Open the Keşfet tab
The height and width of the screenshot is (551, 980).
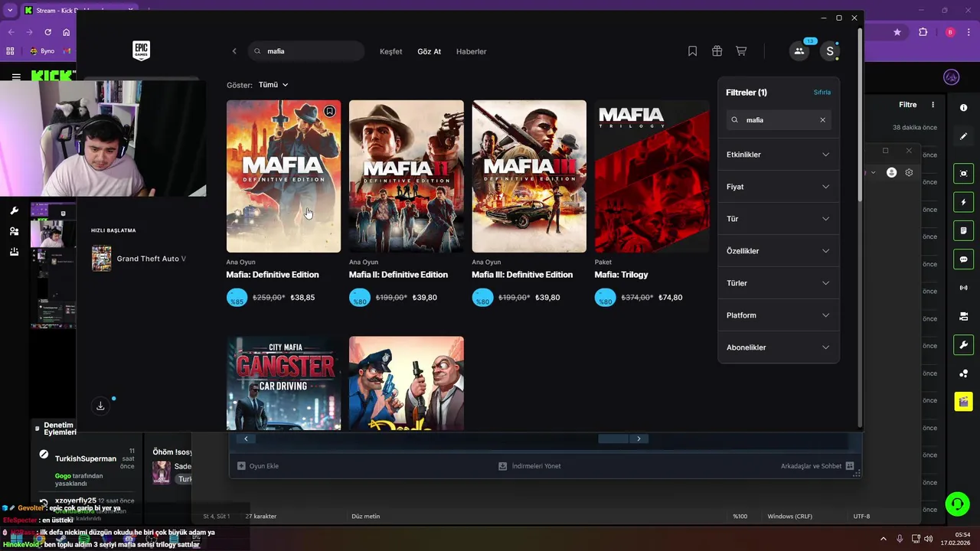[390, 51]
